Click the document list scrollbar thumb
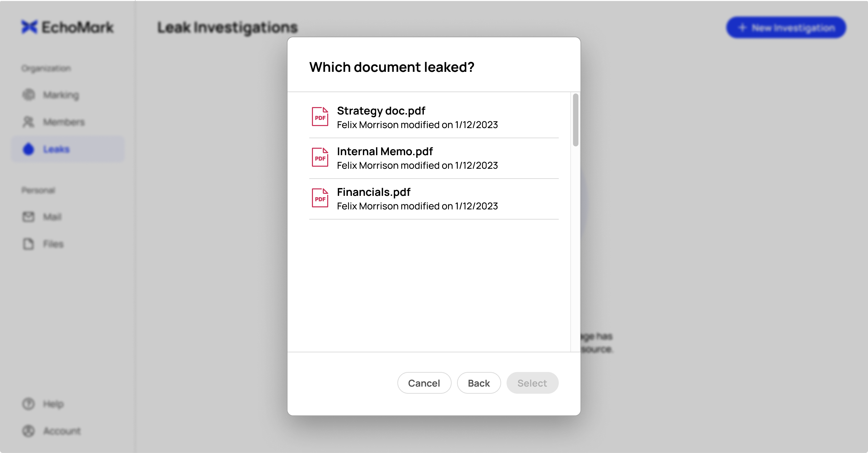The width and height of the screenshot is (868, 453). pos(575,120)
